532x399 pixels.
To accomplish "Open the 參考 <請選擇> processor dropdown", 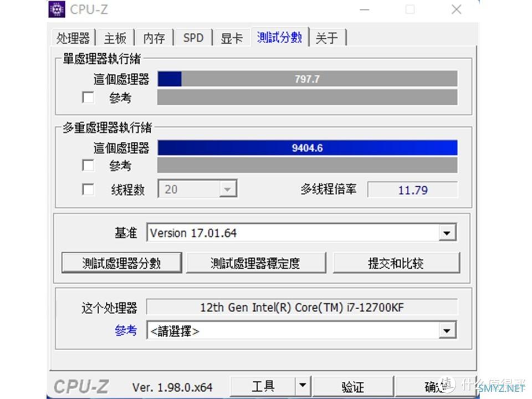I will (x=301, y=330).
